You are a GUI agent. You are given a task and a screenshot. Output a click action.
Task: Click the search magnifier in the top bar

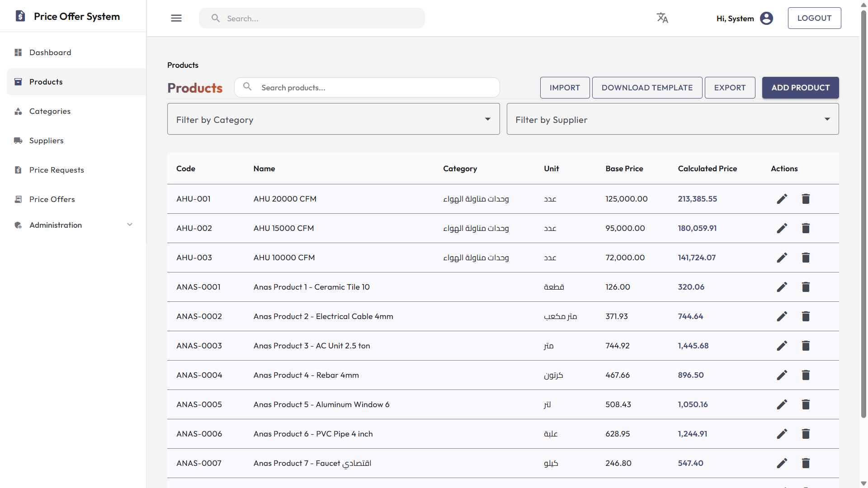pyautogui.click(x=216, y=18)
